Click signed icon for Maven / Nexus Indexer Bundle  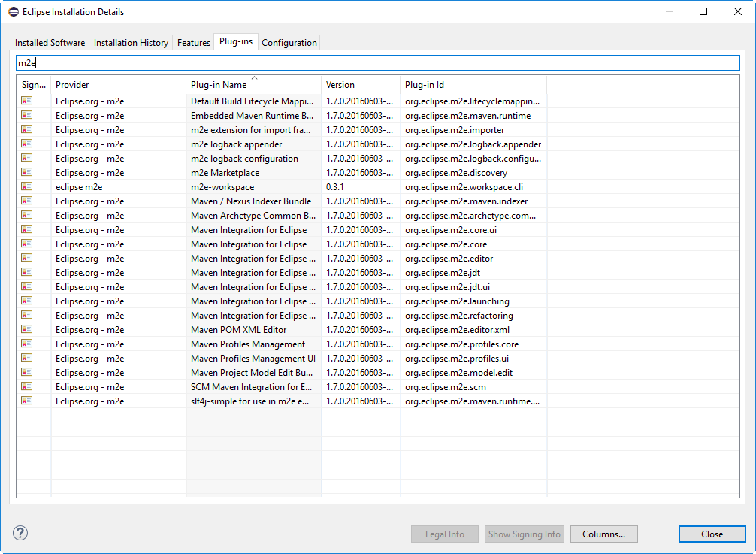point(27,201)
